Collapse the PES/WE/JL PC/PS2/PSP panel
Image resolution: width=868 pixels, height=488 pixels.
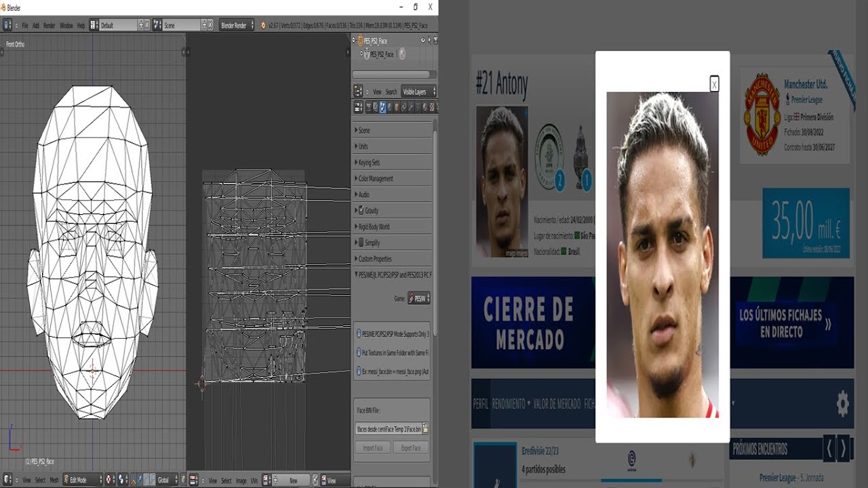point(392,275)
